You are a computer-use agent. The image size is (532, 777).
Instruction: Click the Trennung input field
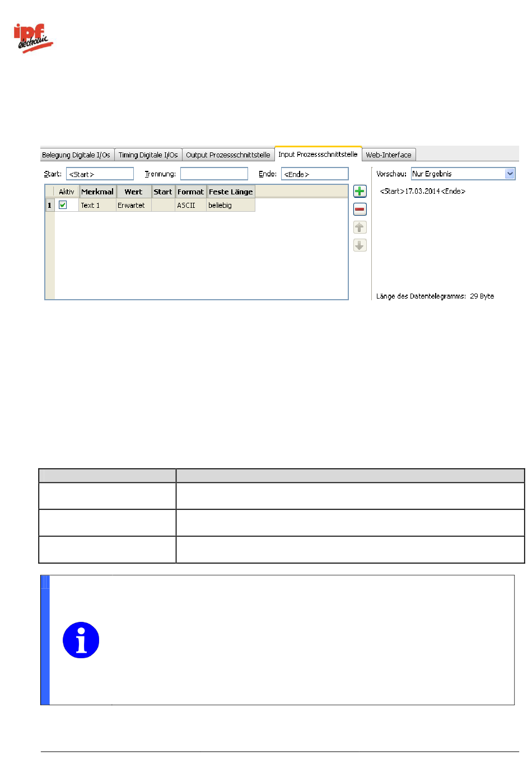pyautogui.click(x=214, y=174)
